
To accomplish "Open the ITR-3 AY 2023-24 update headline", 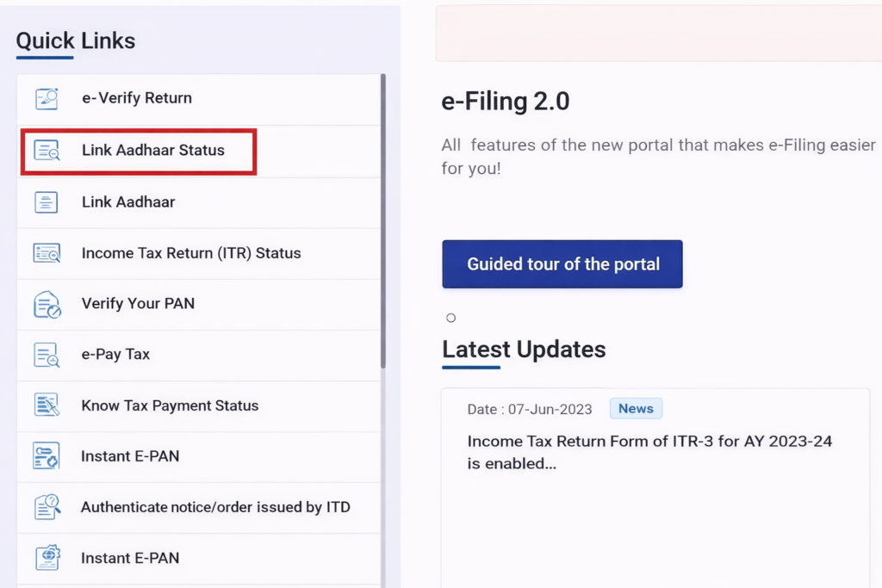I will pos(649,452).
